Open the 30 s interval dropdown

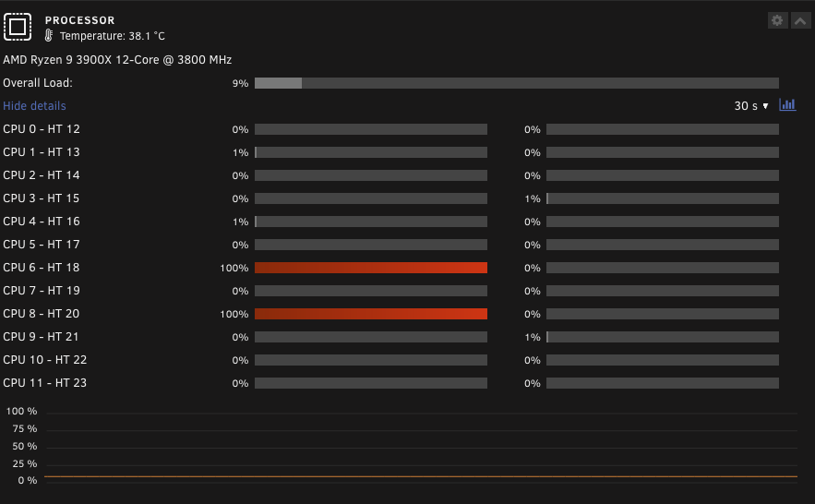tap(751, 106)
